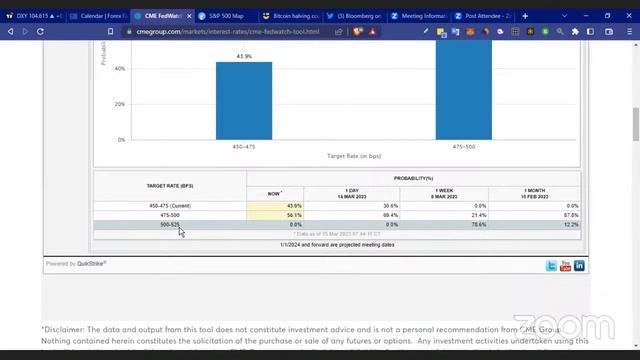Select the 475-500 table row label

(170, 215)
